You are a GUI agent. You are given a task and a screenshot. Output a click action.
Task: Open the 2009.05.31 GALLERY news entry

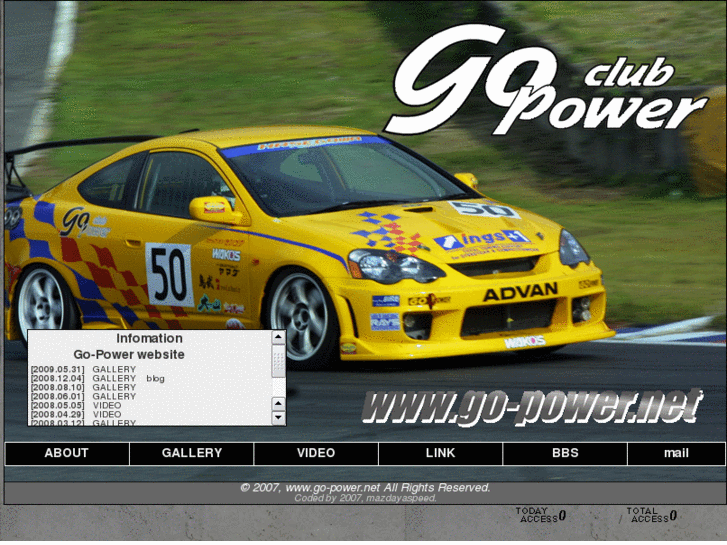coord(114,369)
